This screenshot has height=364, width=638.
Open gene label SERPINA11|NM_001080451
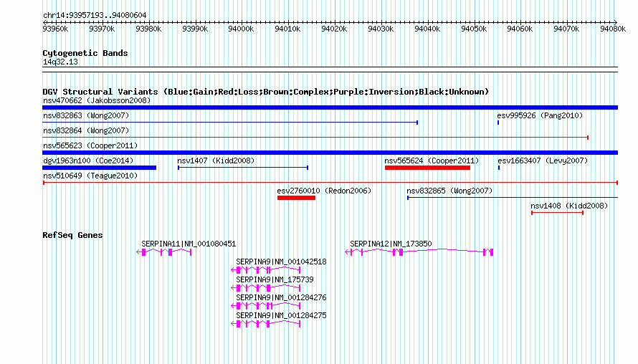pyautogui.click(x=189, y=244)
